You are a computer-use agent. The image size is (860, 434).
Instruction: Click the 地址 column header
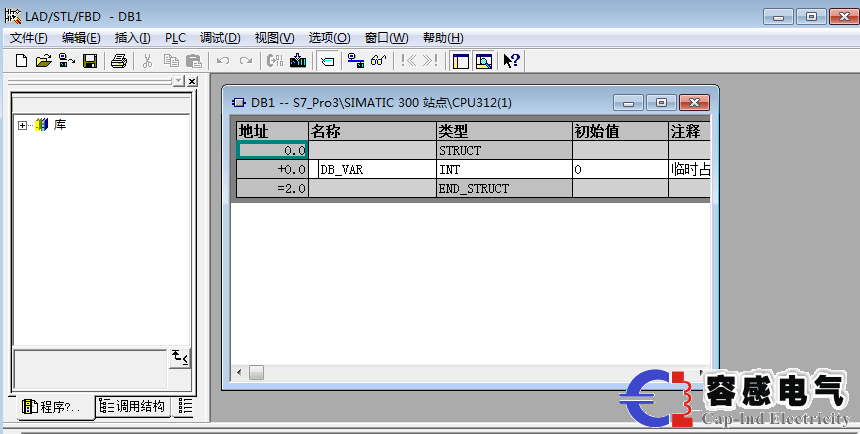273,131
